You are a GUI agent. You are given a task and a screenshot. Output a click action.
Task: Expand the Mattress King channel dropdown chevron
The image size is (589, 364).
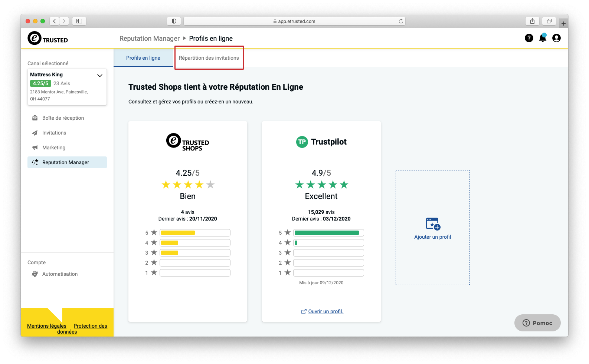coord(100,75)
